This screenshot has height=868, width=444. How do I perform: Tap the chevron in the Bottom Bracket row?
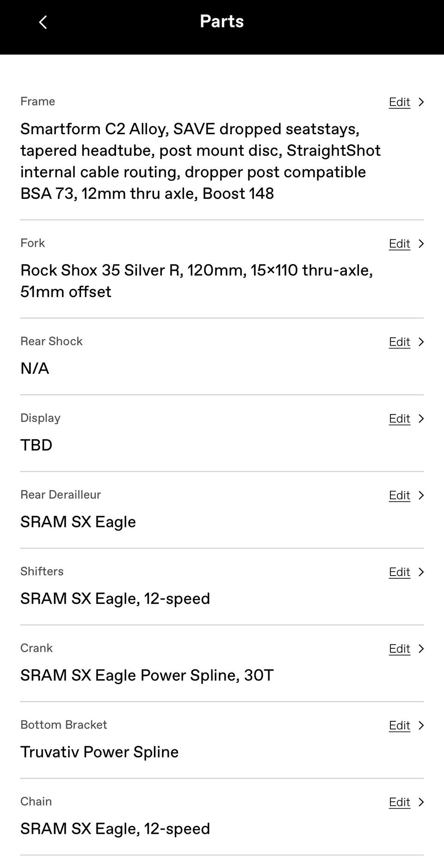[x=421, y=725]
